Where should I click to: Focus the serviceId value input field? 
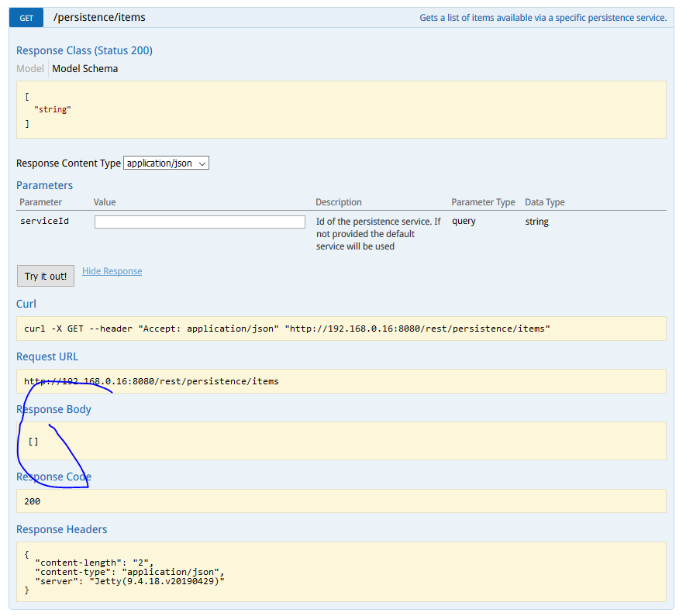[x=200, y=222]
